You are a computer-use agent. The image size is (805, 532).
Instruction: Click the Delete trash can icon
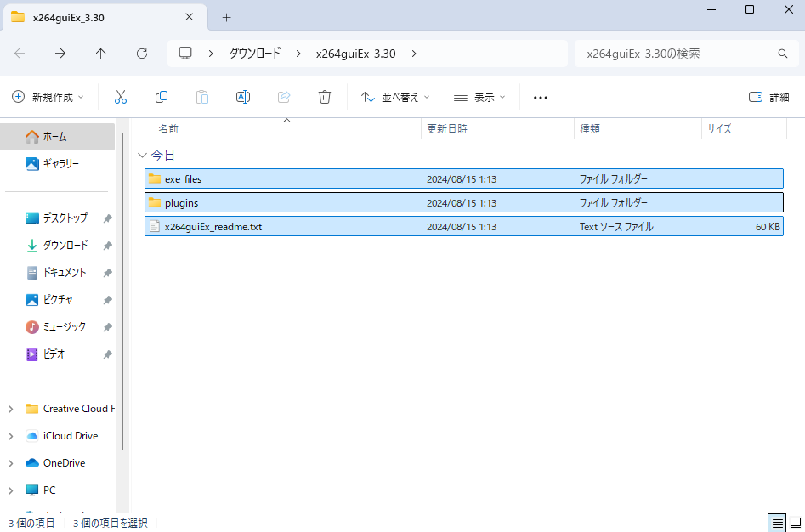point(325,97)
